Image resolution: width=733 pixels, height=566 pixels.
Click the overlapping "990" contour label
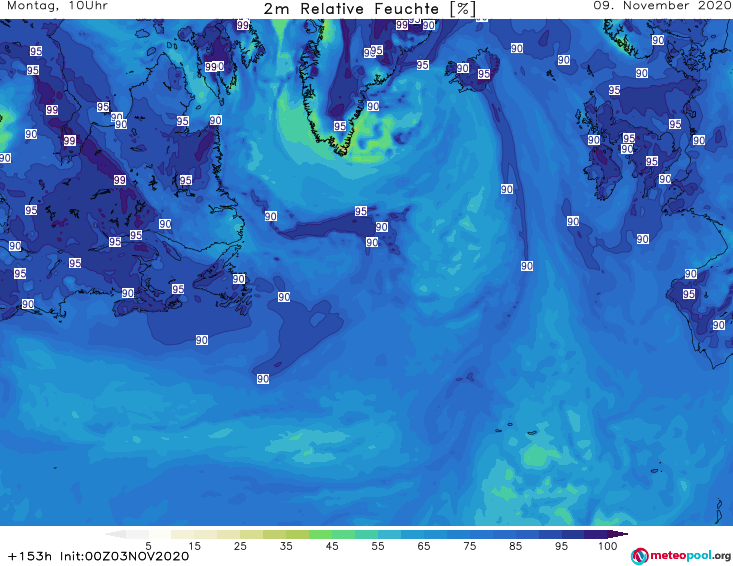click(x=215, y=67)
